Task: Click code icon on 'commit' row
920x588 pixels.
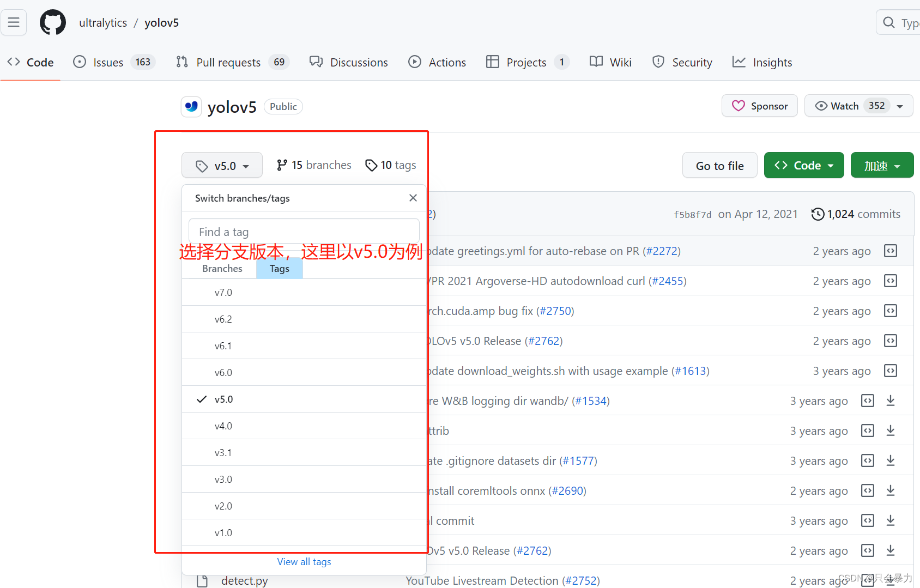Action: (x=868, y=520)
